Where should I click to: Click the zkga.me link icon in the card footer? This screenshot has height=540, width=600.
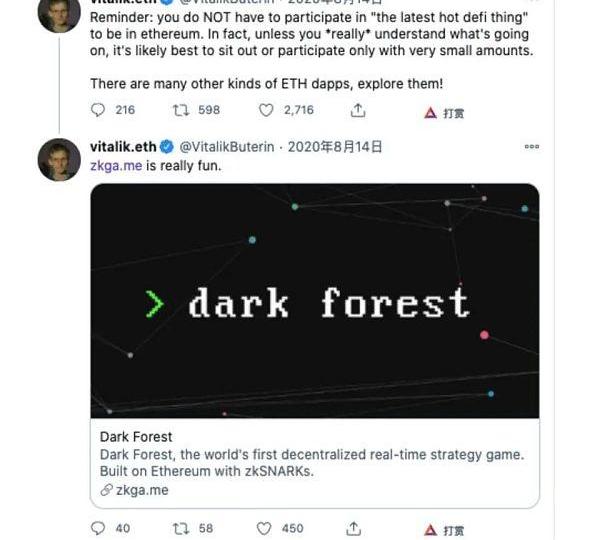[106, 490]
